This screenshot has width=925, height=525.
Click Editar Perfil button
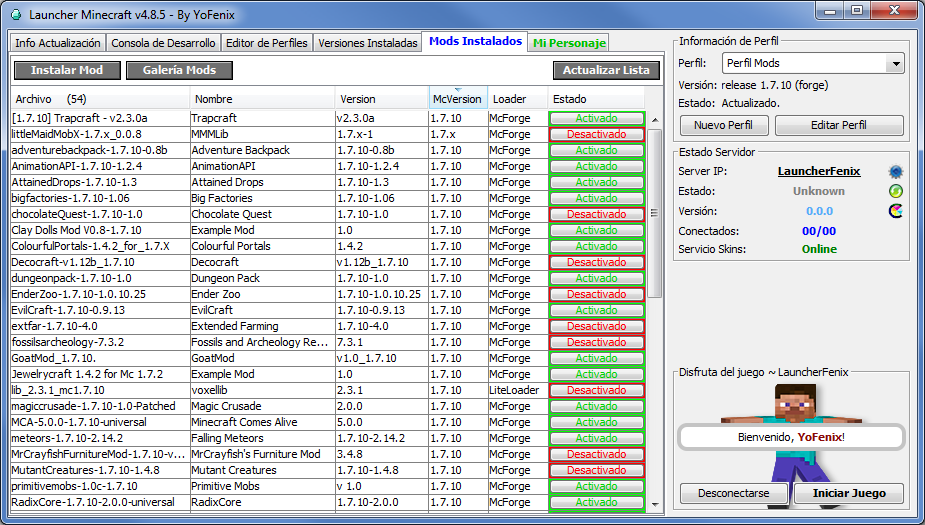pyautogui.click(x=839, y=125)
